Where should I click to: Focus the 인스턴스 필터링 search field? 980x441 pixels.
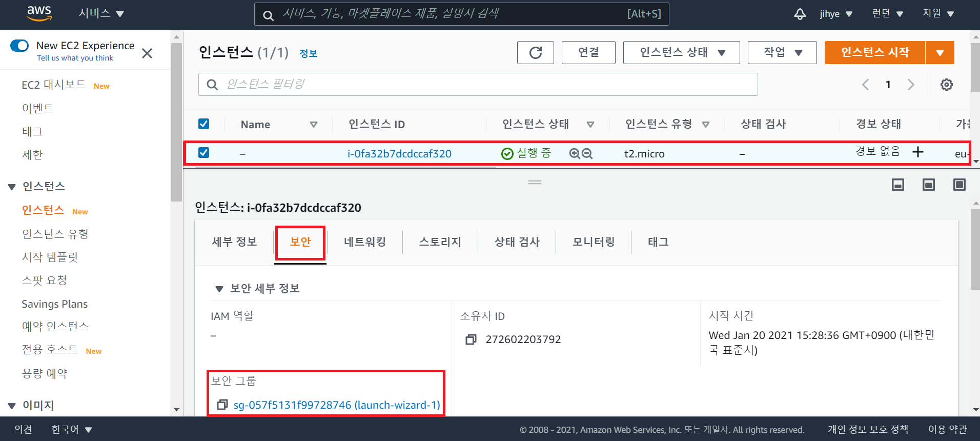click(478, 85)
